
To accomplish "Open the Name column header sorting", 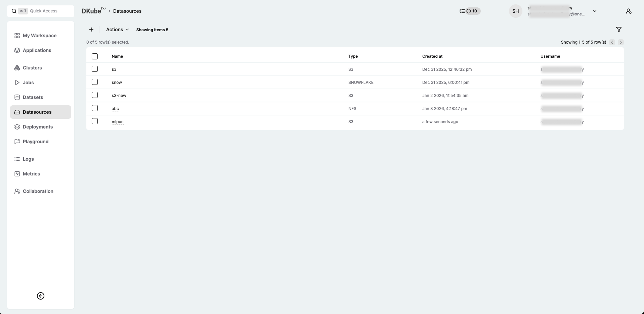I will click(117, 56).
